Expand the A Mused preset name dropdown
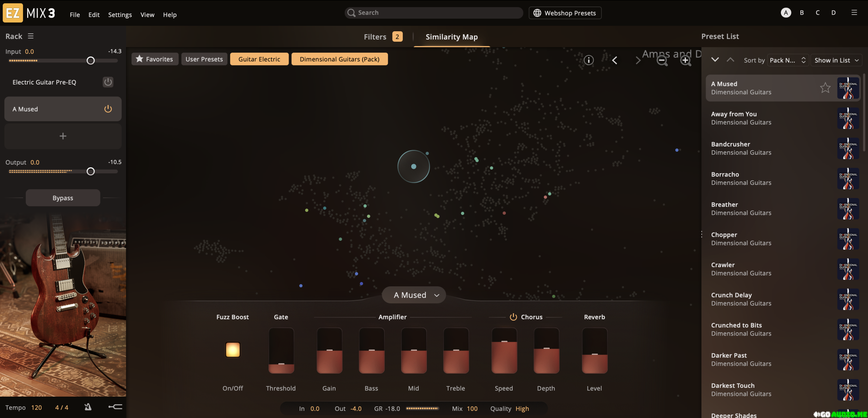Screen dimensions: 868x418 coord(414,295)
